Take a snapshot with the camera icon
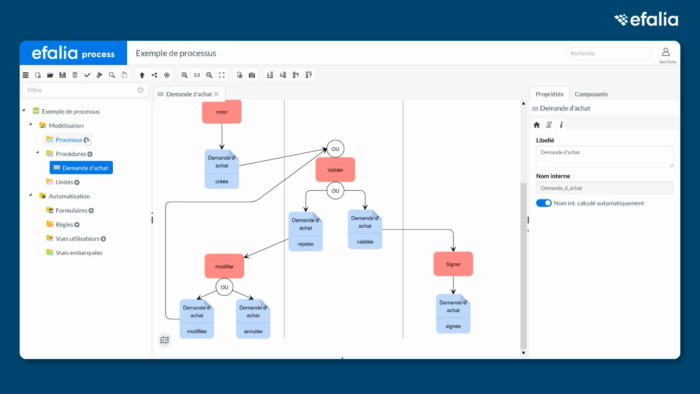Viewport: 700px width, 394px height. coord(252,75)
